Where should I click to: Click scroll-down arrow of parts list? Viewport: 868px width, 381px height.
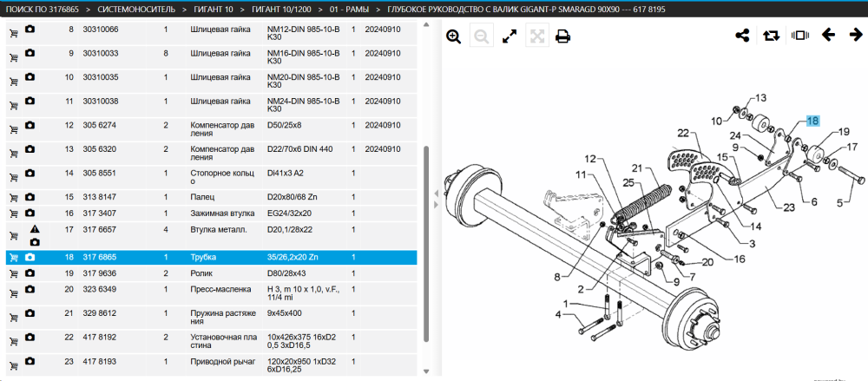[x=426, y=371]
